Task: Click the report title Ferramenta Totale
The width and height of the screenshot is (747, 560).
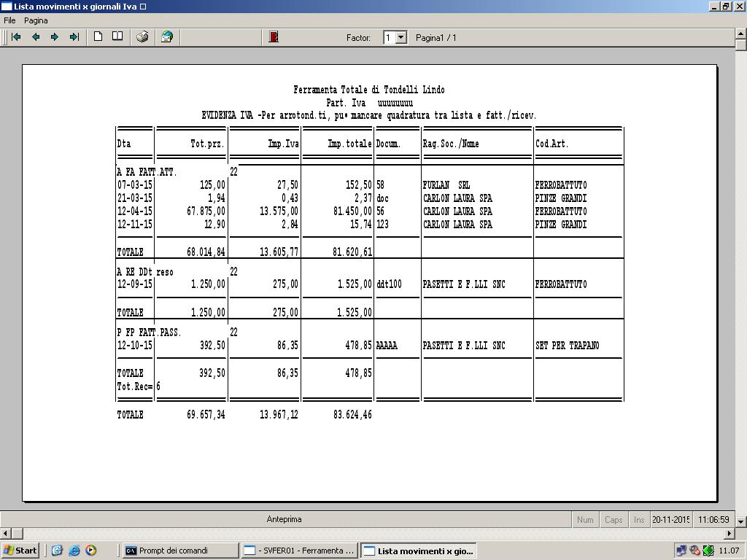Action: tap(368, 90)
